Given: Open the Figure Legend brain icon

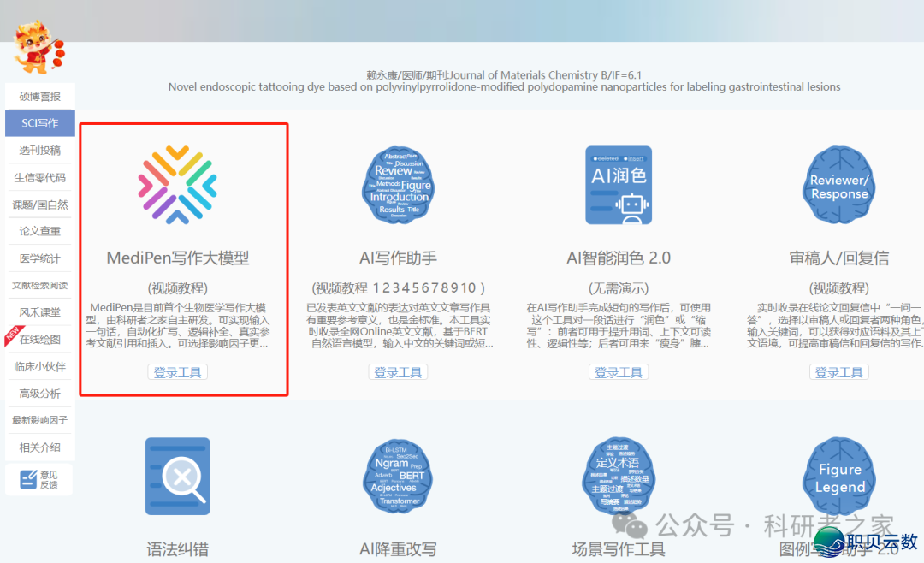Looking at the screenshot, I should click(x=839, y=477).
